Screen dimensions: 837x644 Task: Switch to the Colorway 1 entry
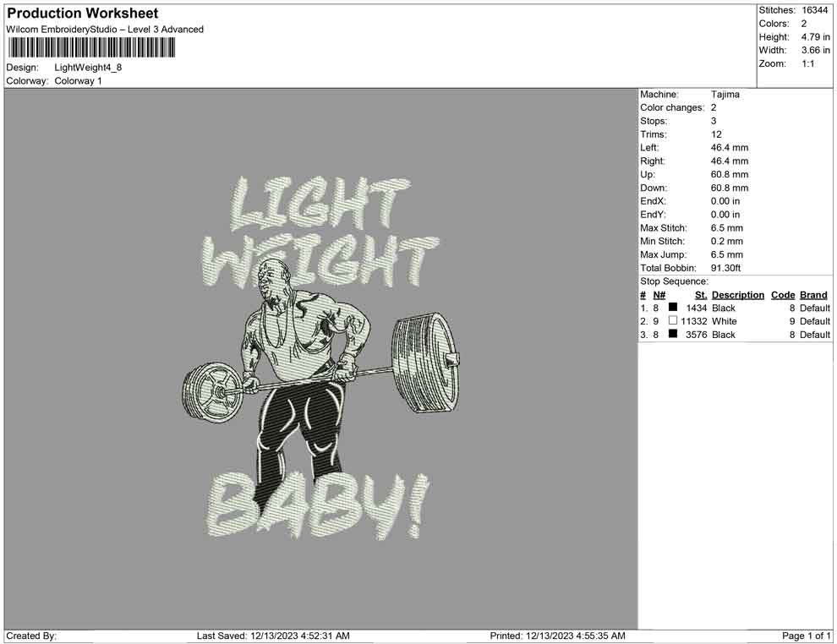point(77,80)
